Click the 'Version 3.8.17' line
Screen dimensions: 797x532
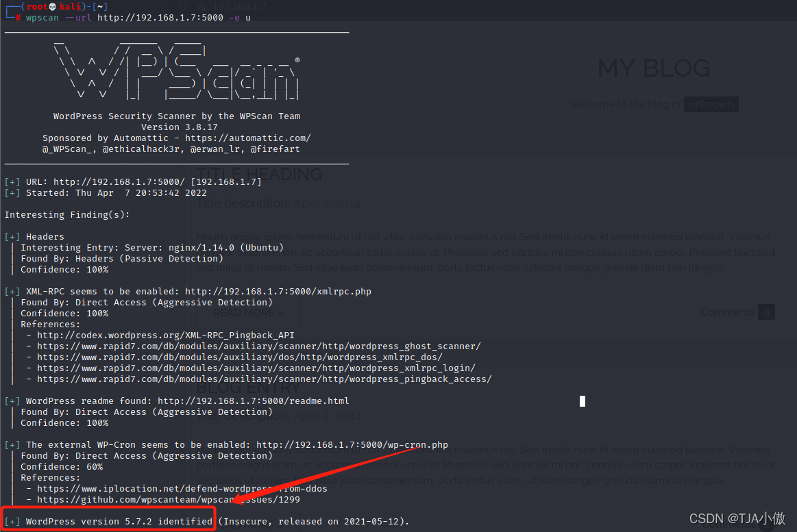[180, 127]
